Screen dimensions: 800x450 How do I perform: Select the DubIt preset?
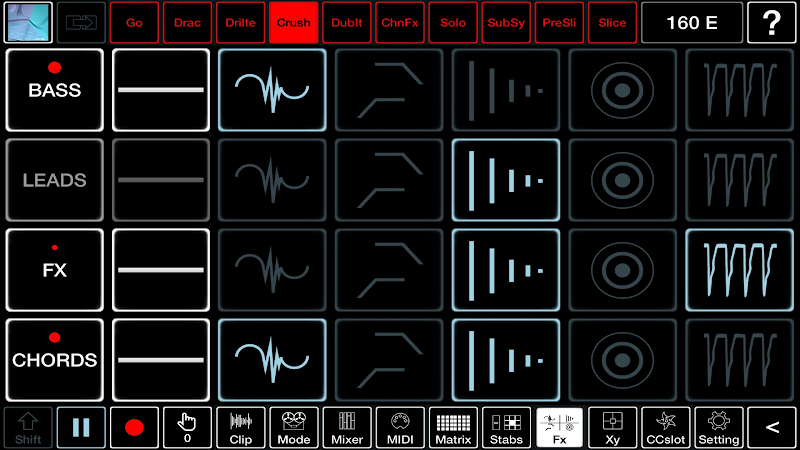[x=346, y=22]
